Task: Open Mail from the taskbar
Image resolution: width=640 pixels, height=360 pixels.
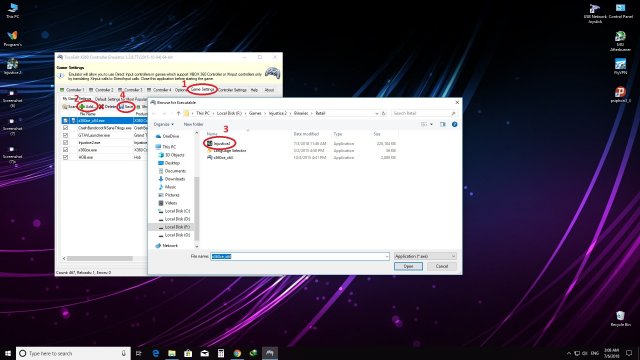Action: pyautogui.click(x=204, y=353)
